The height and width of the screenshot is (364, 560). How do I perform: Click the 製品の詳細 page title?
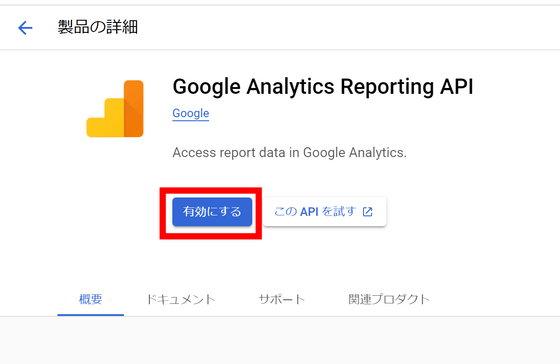point(98,27)
